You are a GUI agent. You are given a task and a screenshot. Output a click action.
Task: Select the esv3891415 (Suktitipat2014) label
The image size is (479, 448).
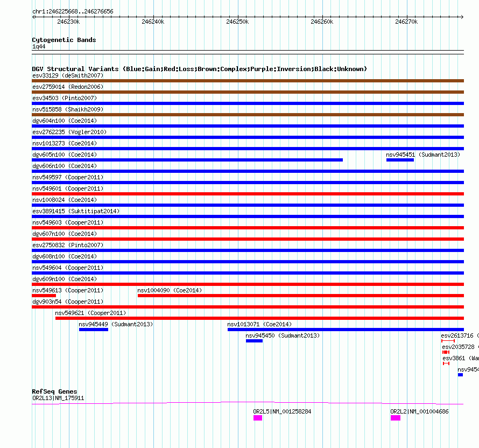tap(76, 211)
